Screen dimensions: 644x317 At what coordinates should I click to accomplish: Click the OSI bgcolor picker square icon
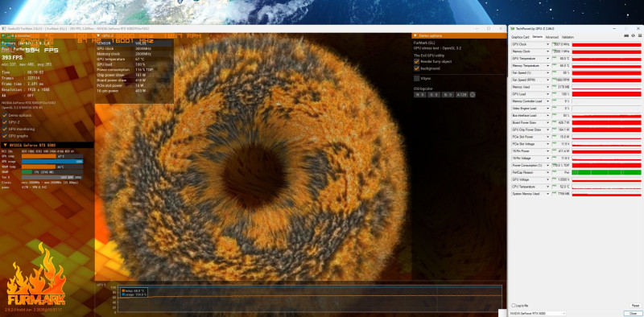pyautogui.click(x=473, y=95)
